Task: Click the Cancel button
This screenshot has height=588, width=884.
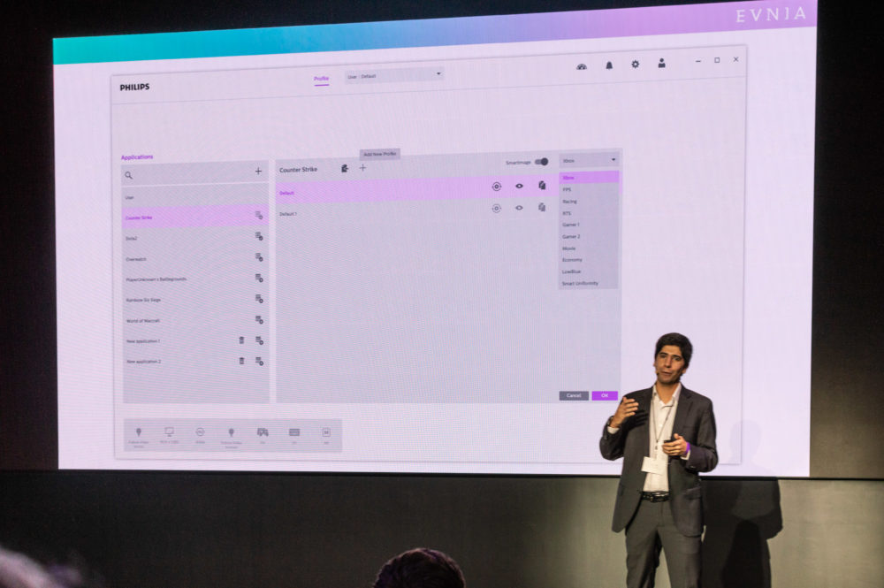Action: [x=574, y=396]
